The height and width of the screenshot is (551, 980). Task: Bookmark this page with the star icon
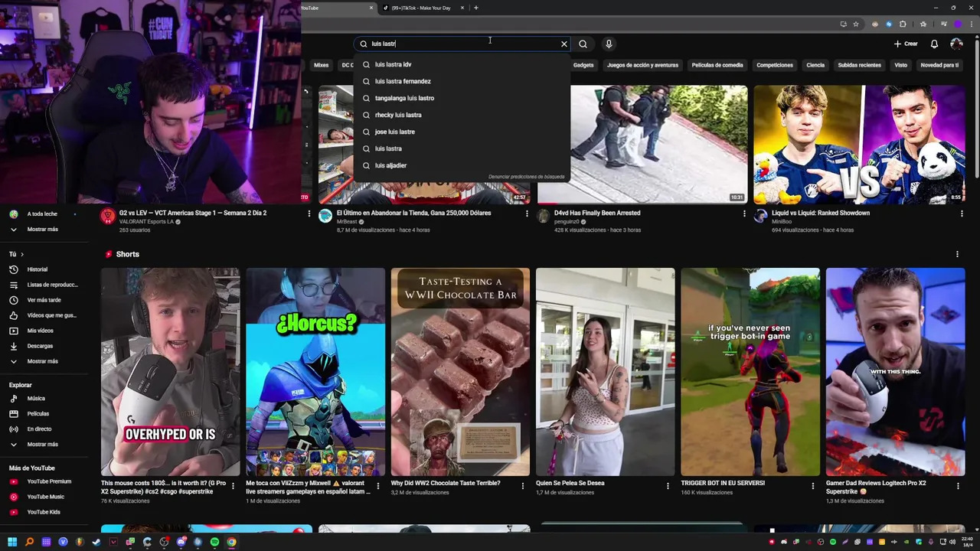point(856,24)
